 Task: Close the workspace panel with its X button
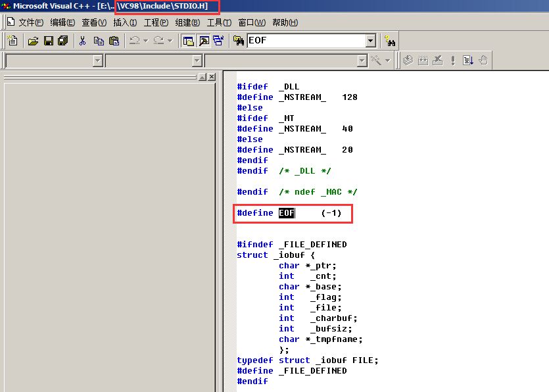[211, 77]
